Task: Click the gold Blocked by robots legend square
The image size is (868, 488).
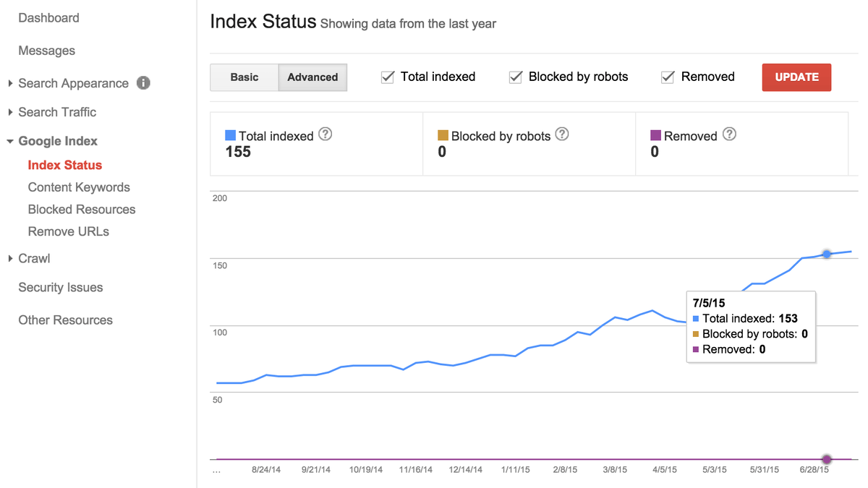Action: click(x=442, y=135)
